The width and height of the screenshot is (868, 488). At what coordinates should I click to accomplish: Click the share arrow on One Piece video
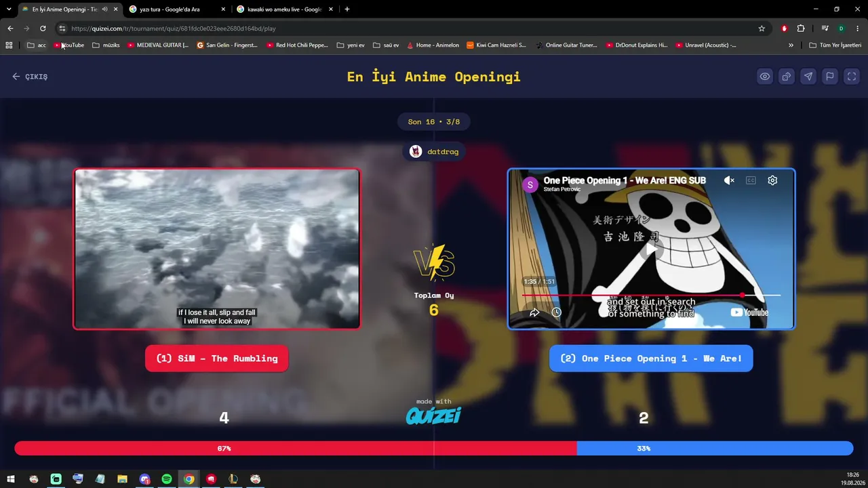point(534,312)
